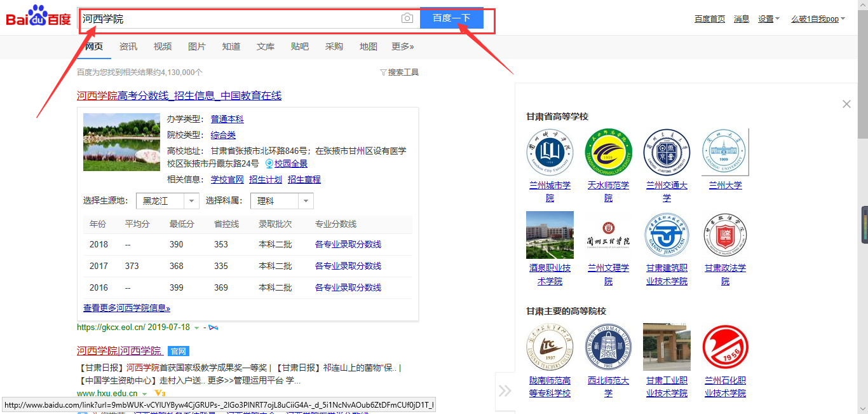Open 2016 各专业录取分数线 link
868x414 pixels.
pos(348,288)
